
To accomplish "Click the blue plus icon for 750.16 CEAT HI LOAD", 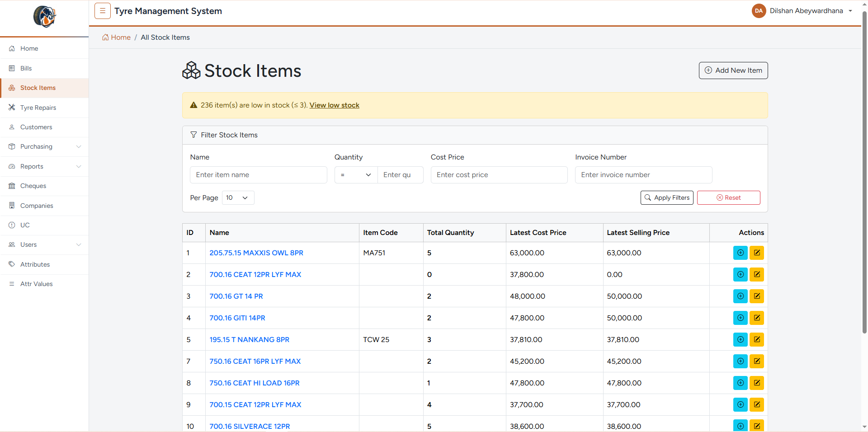I will 741,383.
